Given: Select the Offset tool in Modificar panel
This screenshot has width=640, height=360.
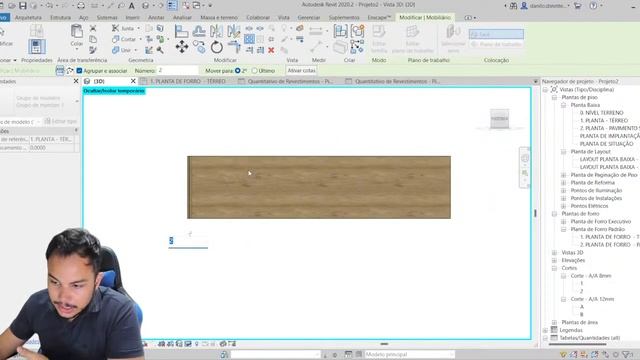Looking at the screenshot, I should (x=199, y=31).
